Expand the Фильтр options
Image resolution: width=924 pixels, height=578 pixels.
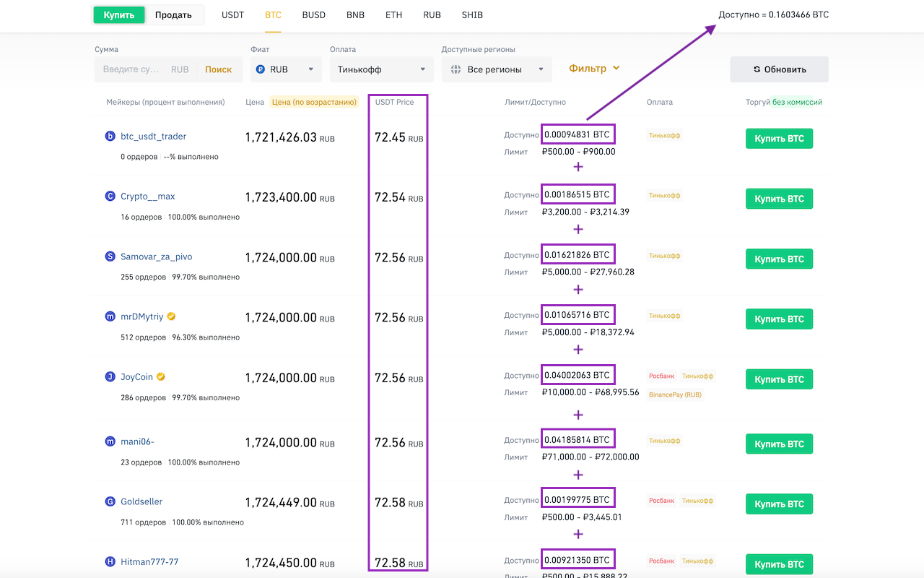pos(594,69)
